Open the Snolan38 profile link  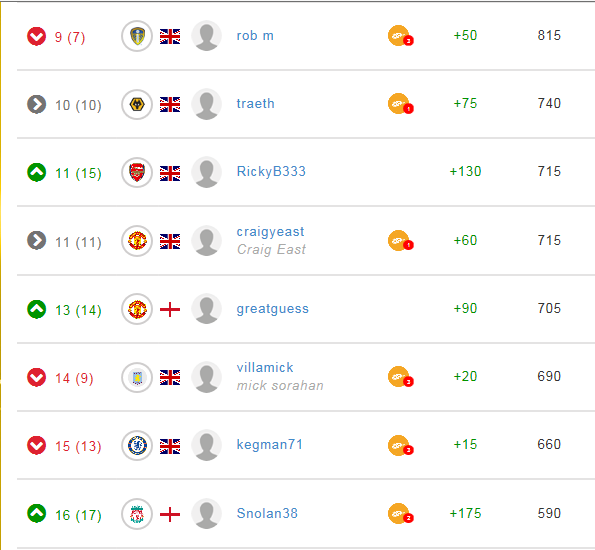pos(267,513)
